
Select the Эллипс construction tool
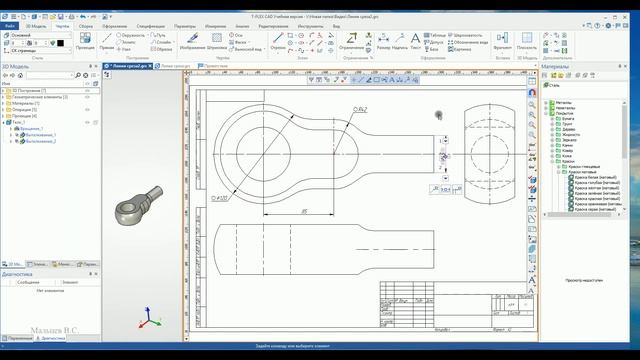[x=126, y=42]
